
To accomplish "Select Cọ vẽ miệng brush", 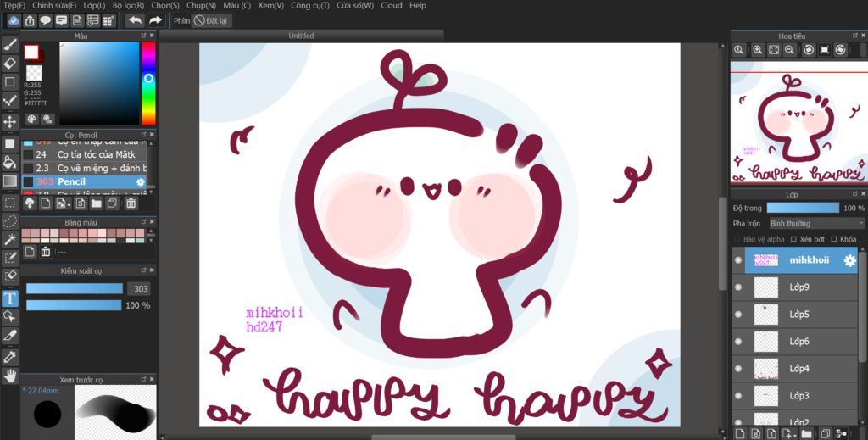I will coord(85,168).
